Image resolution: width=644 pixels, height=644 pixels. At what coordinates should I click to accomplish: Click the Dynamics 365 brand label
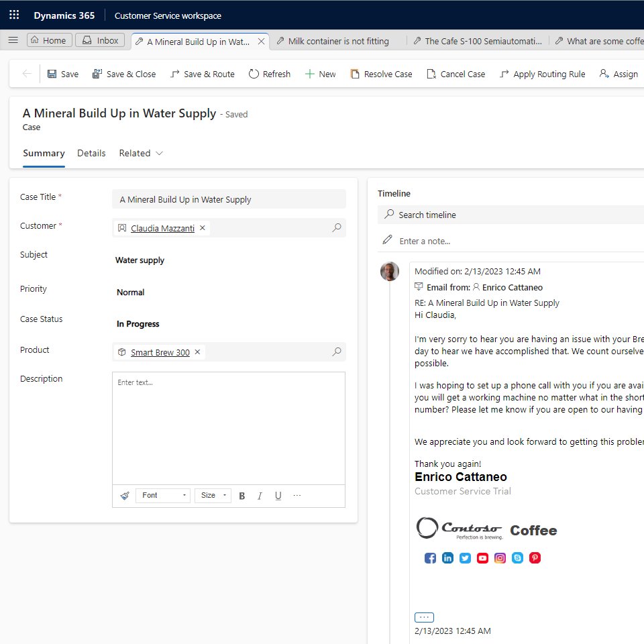point(64,15)
